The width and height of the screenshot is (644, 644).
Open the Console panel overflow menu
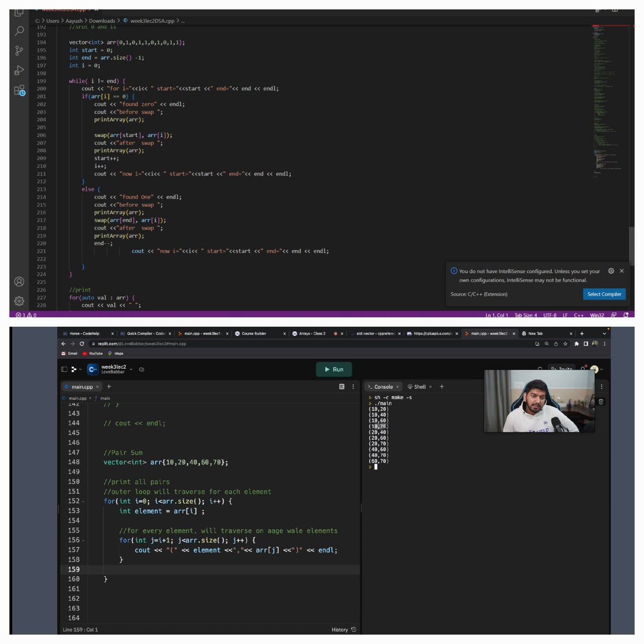[602, 386]
